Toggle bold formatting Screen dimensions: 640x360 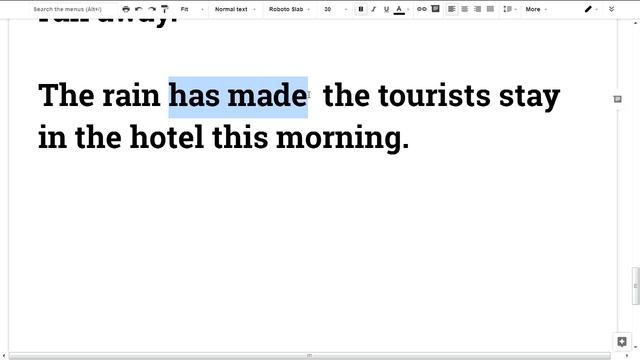click(x=361, y=9)
